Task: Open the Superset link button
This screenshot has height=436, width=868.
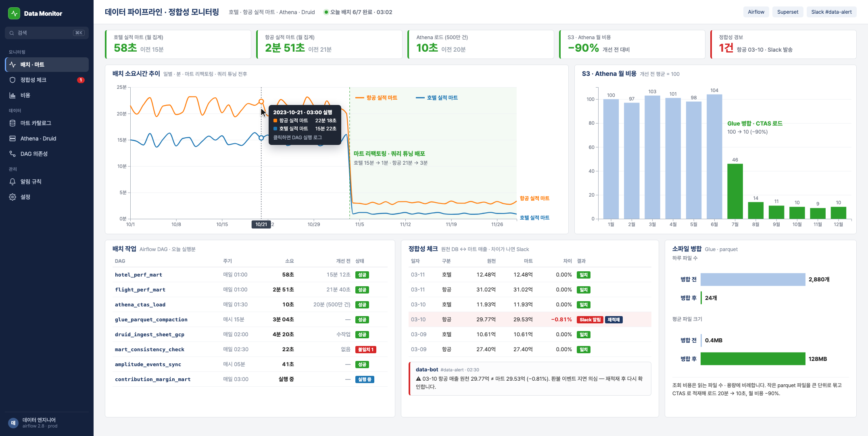Action: point(788,12)
